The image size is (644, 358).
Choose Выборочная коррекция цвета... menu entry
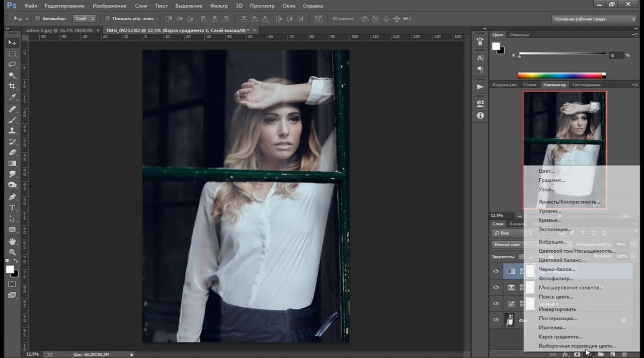tap(578, 346)
